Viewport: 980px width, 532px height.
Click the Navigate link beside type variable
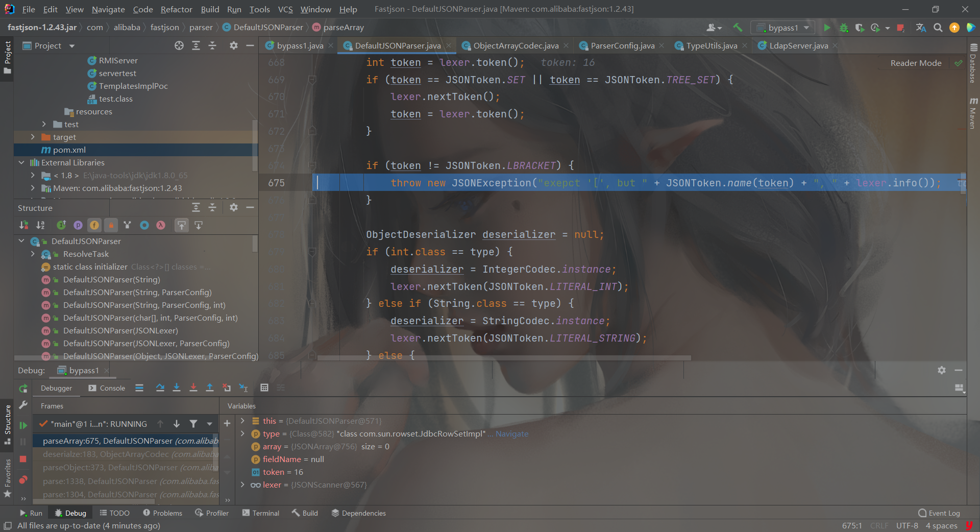(512, 433)
